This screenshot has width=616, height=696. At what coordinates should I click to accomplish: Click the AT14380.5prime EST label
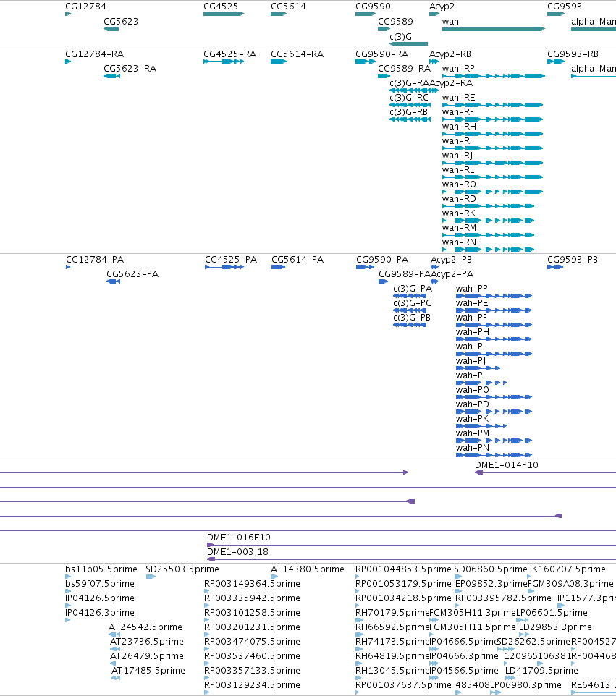[x=308, y=569]
